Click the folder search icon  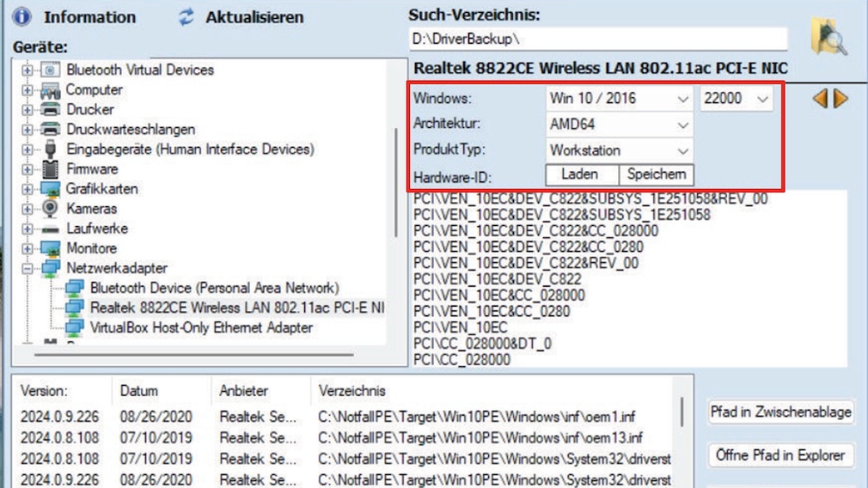828,36
